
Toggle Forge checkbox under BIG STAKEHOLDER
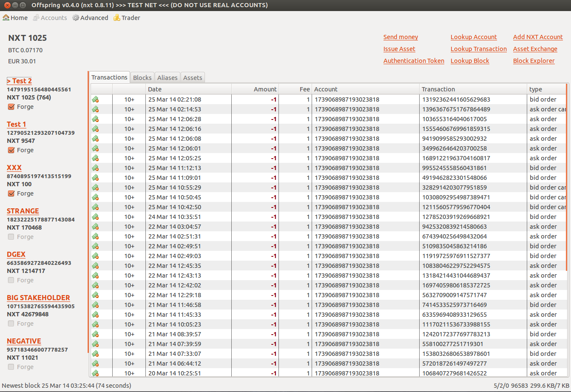pyautogui.click(x=11, y=324)
